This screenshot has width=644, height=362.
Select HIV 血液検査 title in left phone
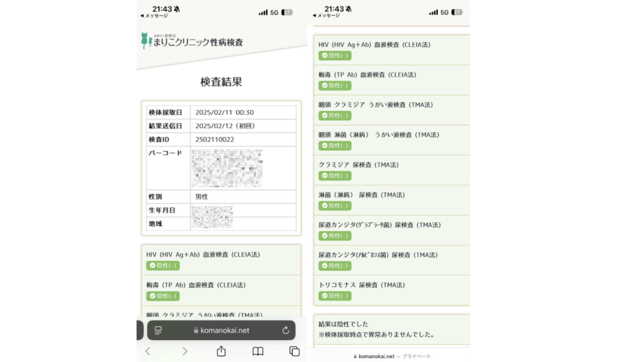203,255
